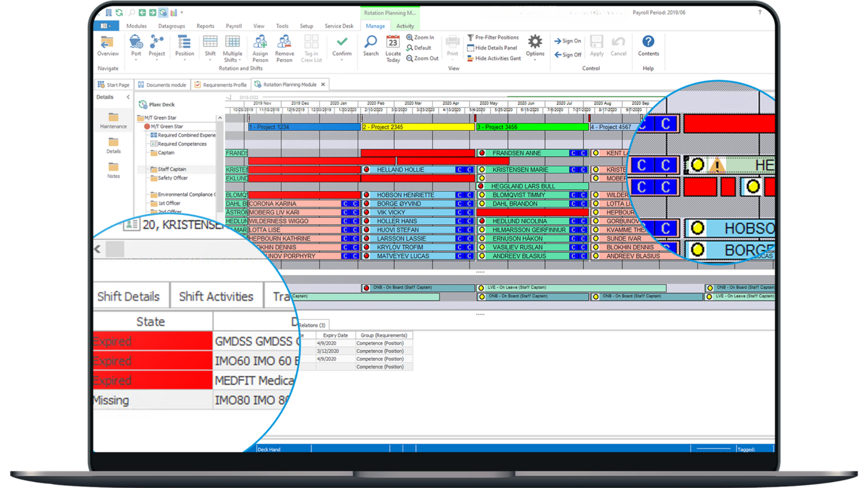Switch to the Activity ribbon tab
This screenshot has height=488, width=868.
point(405,26)
